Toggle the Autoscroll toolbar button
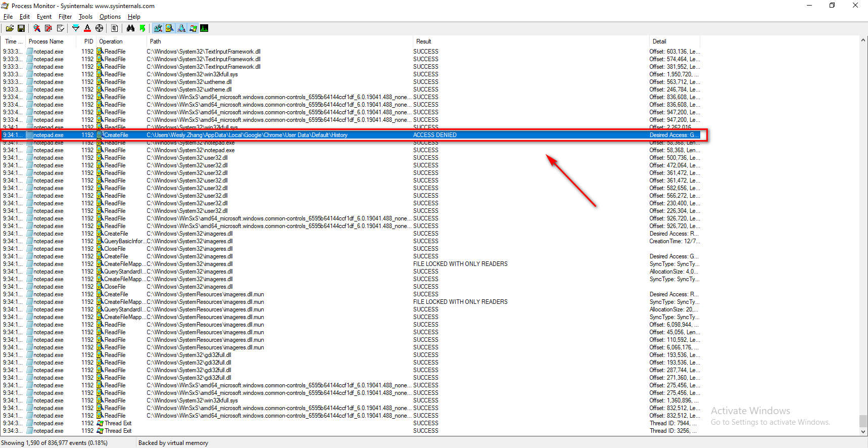868x448 pixels. tap(49, 28)
